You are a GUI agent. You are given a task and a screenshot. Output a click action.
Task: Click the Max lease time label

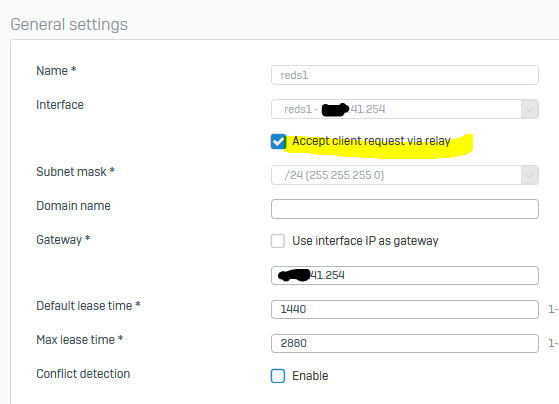click(x=80, y=340)
